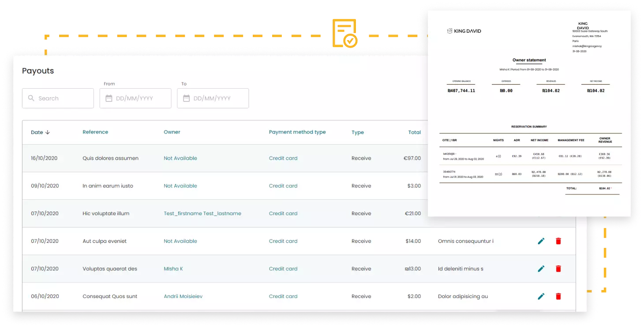The height and width of the screenshot is (328, 644).
Task: Open the Misha K owner link
Action: coord(173,269)
